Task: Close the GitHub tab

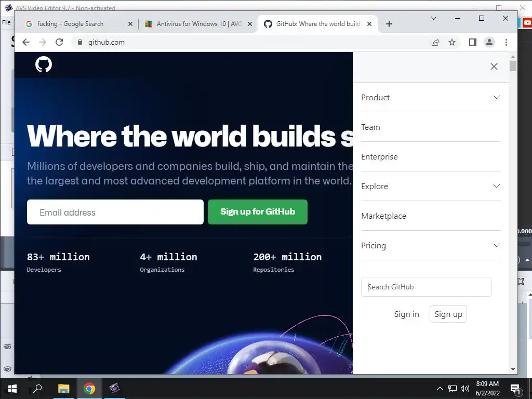Action: [x=369, y=24]
